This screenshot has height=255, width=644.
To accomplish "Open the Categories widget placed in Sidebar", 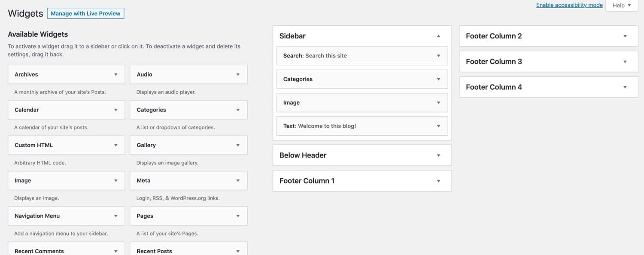I will [x=438, y=79].
